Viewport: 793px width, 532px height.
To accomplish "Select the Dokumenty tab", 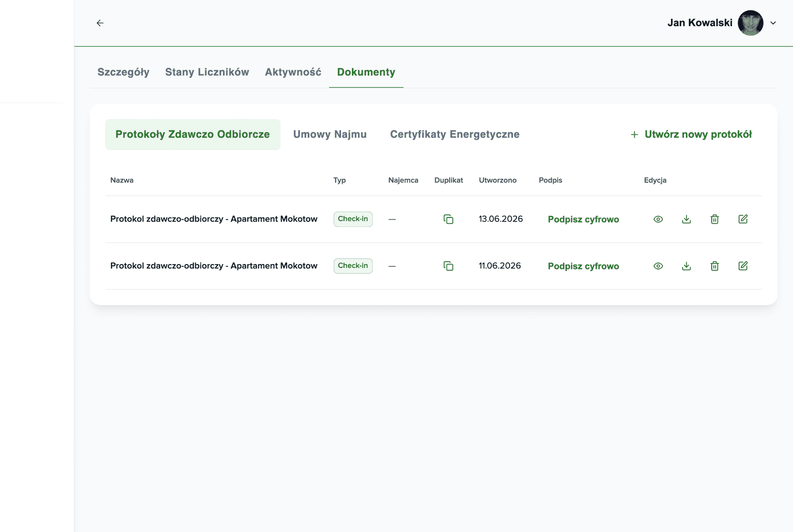I will tap(366, 72).
